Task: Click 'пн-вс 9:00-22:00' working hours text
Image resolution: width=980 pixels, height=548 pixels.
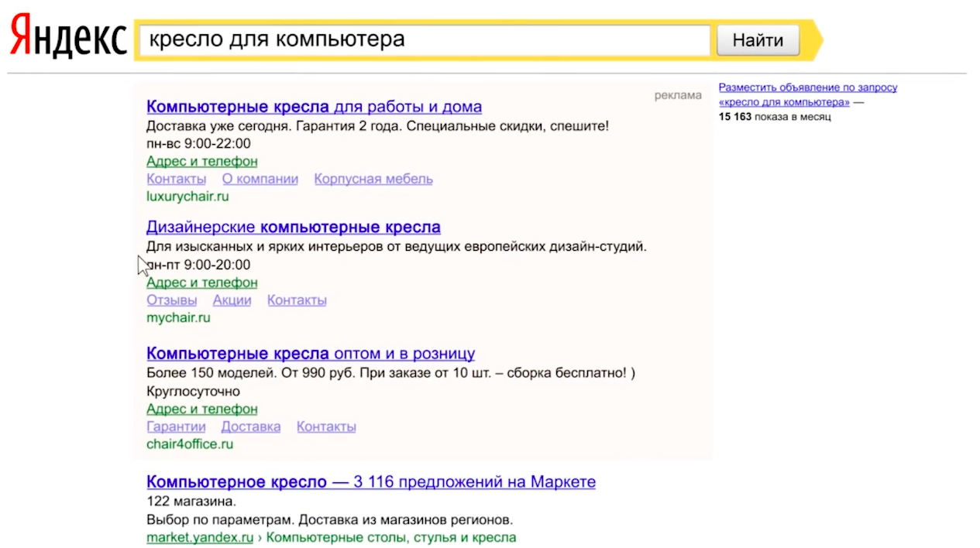Action: click(198, 143)
